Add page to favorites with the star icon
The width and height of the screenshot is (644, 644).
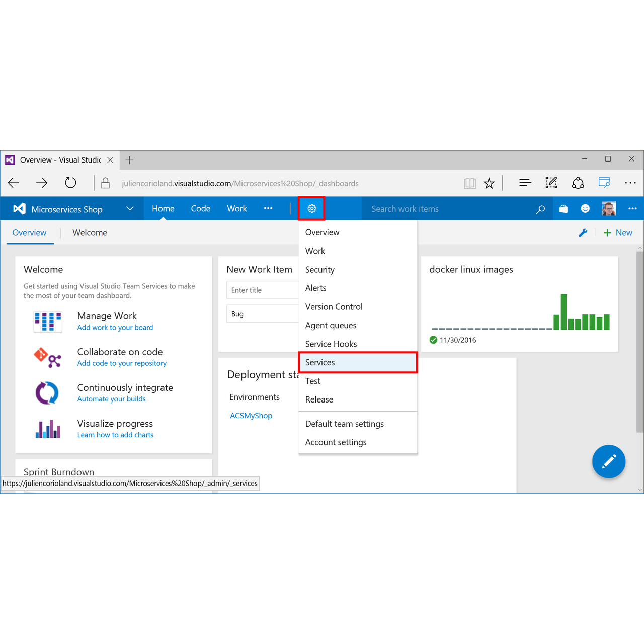pos(489,183)
